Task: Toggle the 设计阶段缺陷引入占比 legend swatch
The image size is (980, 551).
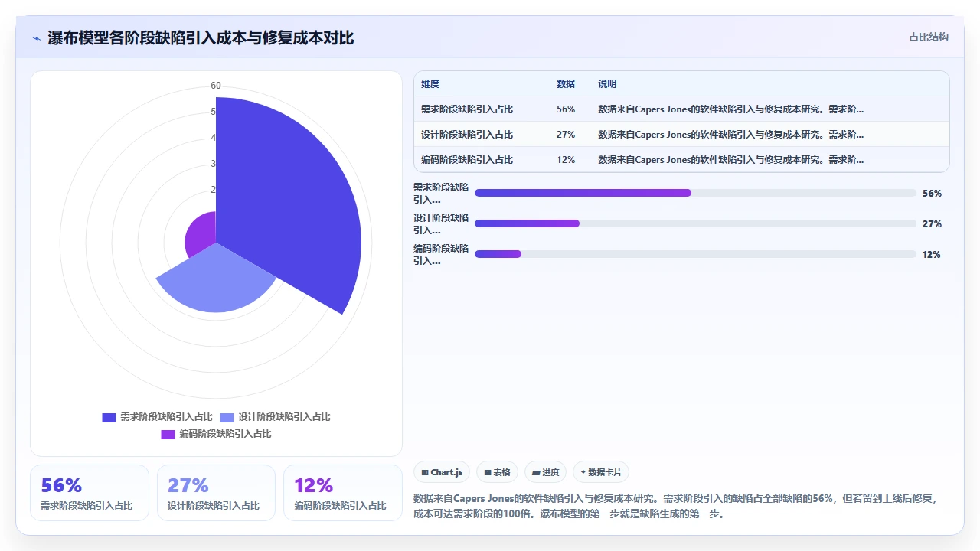Action: (227, 418)
